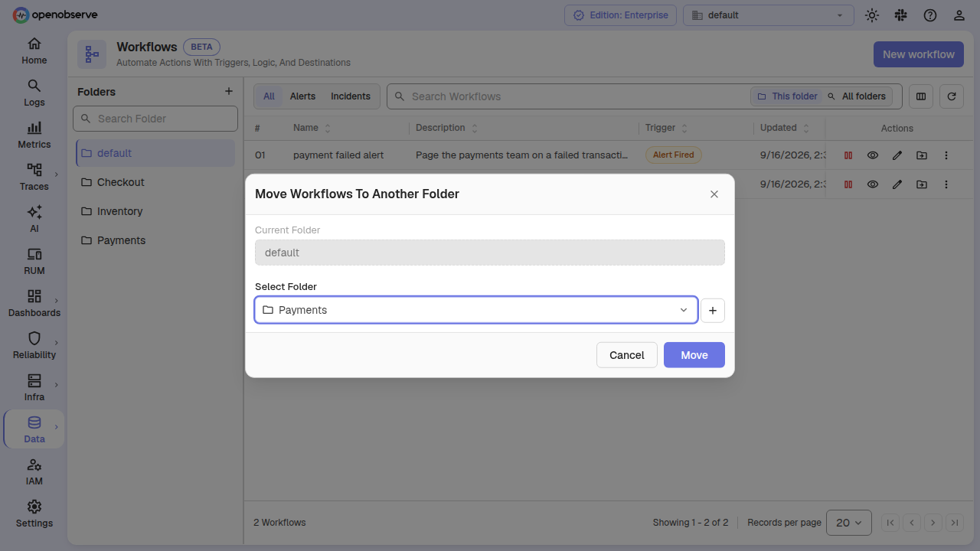Viewport: 980px width, 551px height.
Task: Create a new folder using the dialog plus button
Action: point(713,310)
